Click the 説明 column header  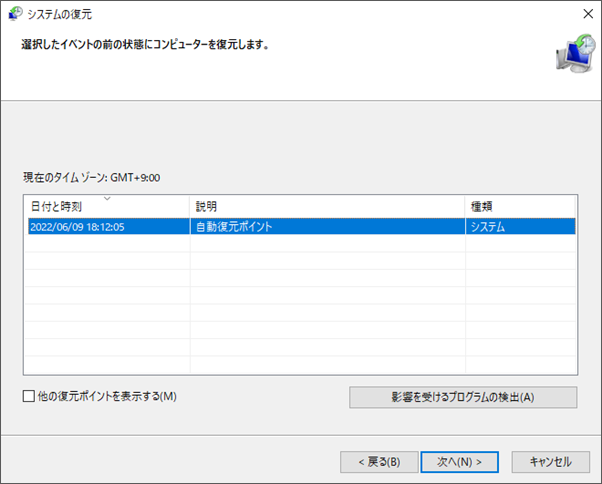[327, 206]
